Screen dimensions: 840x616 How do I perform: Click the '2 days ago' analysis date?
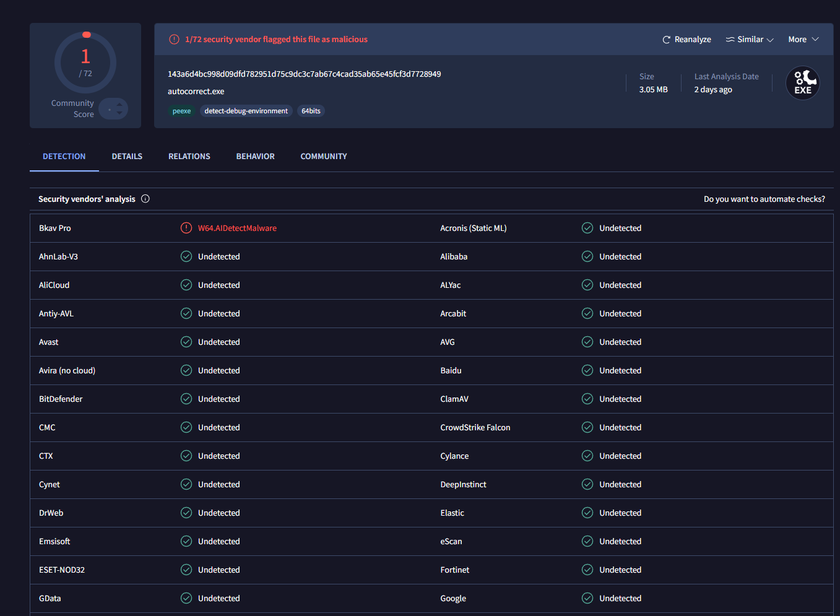pos(713,90)
